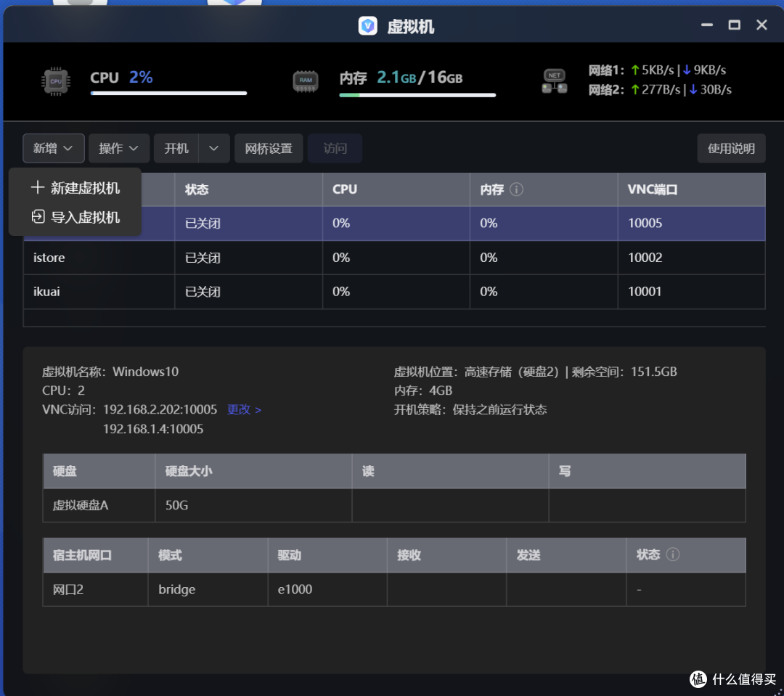Expand arrow next to 开机 button

point(214,149)
